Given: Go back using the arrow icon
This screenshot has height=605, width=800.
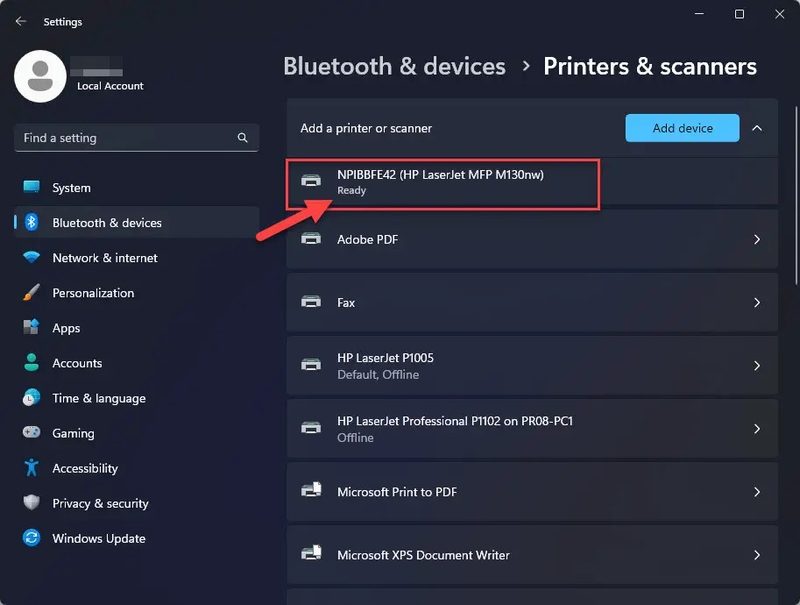Looking at the screenshot, I should pyautogui.click(x=21, y=21).
